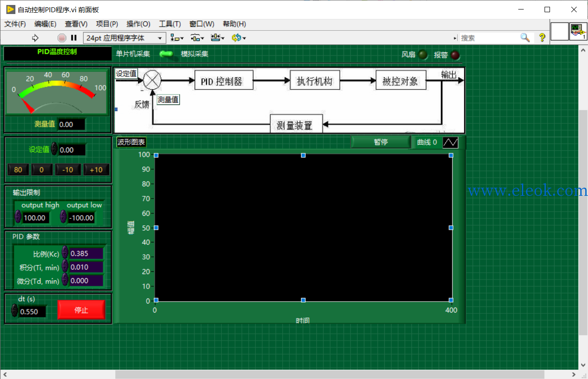Click the connector pane square at top right

[x=559, y=32]
